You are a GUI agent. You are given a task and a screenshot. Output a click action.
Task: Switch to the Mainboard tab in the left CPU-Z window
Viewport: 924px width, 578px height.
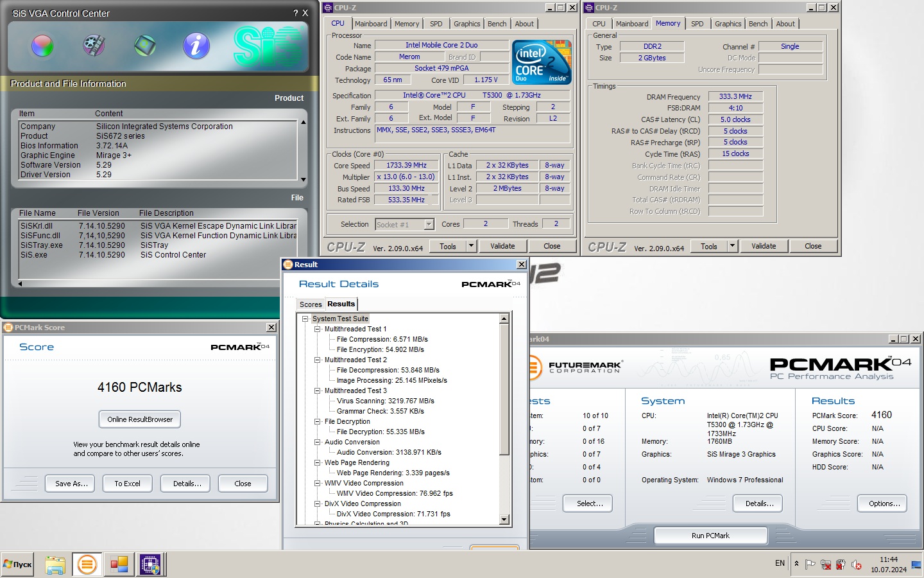pos(371,24)
